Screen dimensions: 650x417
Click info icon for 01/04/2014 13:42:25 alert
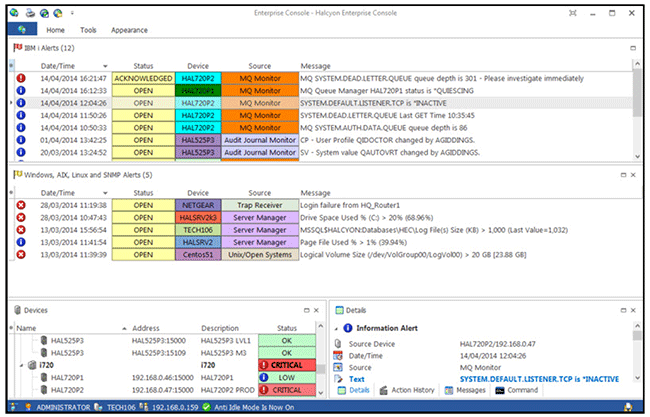click(x=21, y=140)
